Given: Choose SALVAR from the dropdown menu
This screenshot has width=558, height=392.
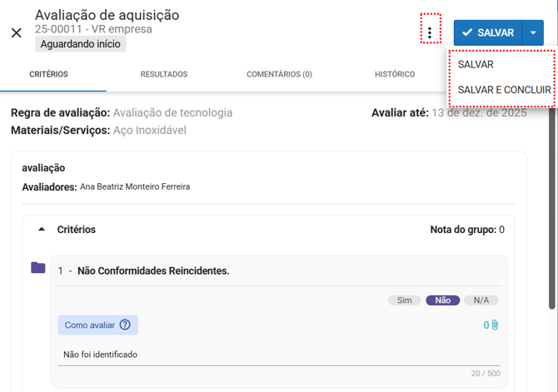Looking at the screenshot, I should click(x=476, y=65).
